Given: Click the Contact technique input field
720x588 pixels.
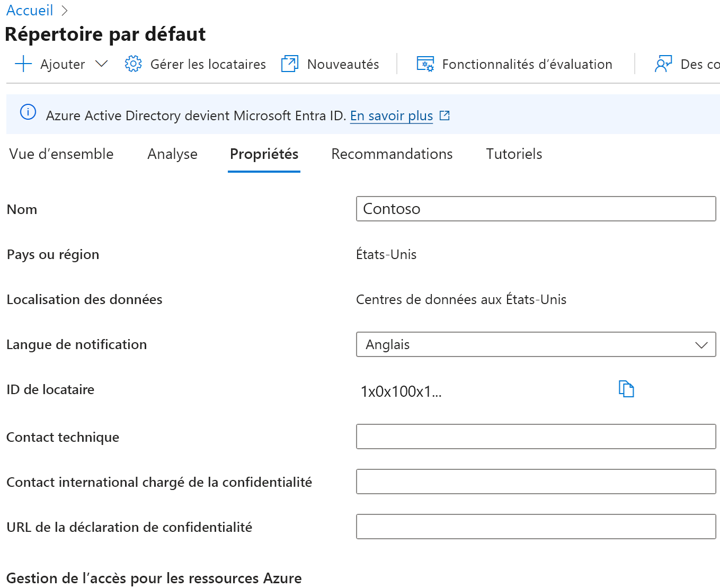Looking at the screenshot, I should (x=536, y=436).
